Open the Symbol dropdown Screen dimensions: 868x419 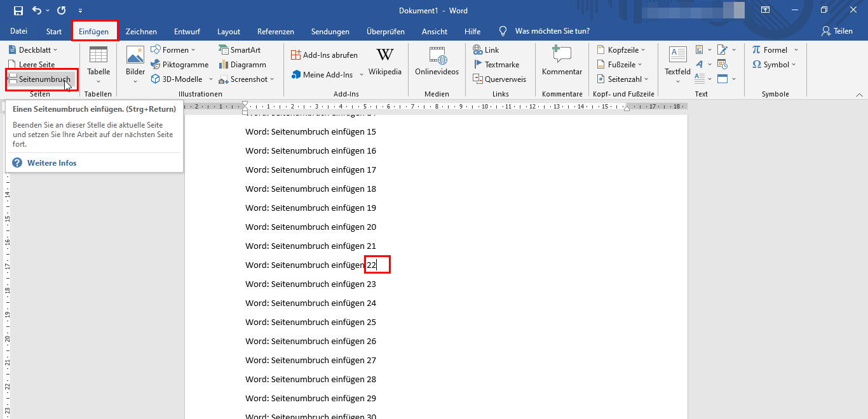click(x=773, y=64)
